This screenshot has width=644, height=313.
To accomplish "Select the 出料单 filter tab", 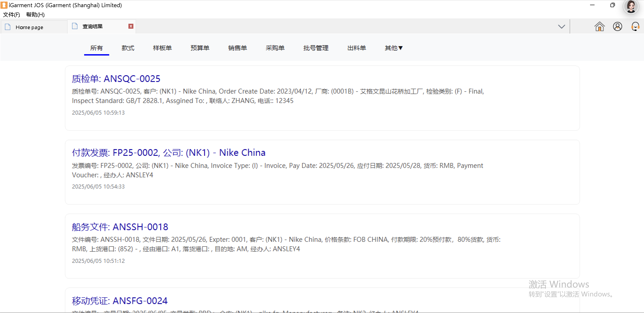I will tap(356, 48).
